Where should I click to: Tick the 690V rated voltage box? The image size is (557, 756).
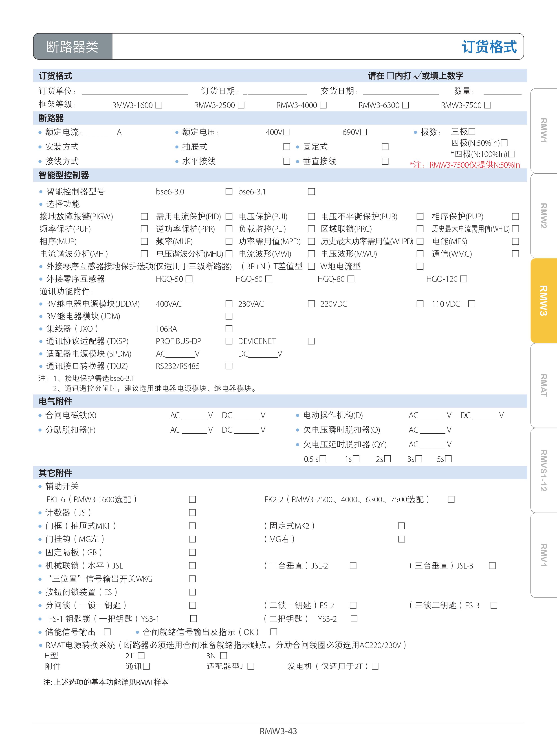pos(363,132)
